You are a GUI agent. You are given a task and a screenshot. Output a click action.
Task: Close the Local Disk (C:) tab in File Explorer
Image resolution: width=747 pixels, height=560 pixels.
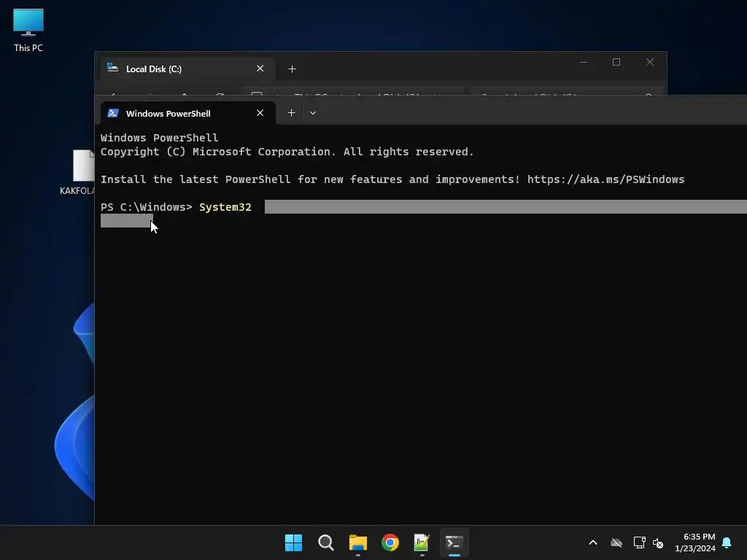tap(260, 69)
